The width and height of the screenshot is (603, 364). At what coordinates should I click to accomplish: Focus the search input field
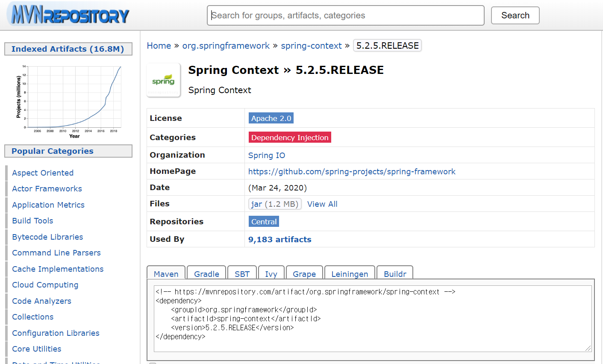click(345, 15)
